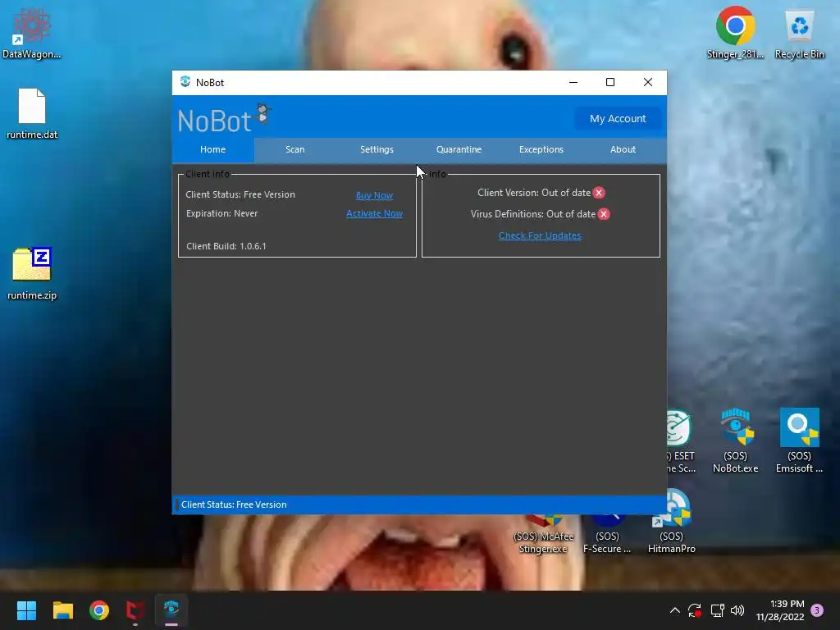Screen dimensions: 840x630
Task: Click red X beside Client Version
Action: pos(599,193)
